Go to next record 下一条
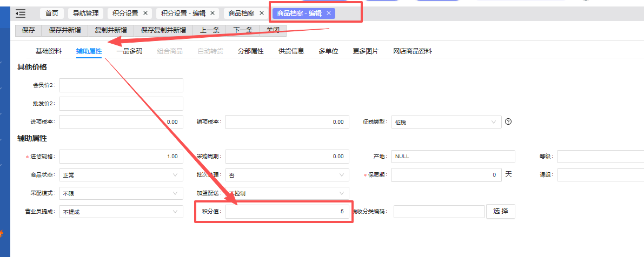This screenshot has height=257, width=644. [243, 30]
